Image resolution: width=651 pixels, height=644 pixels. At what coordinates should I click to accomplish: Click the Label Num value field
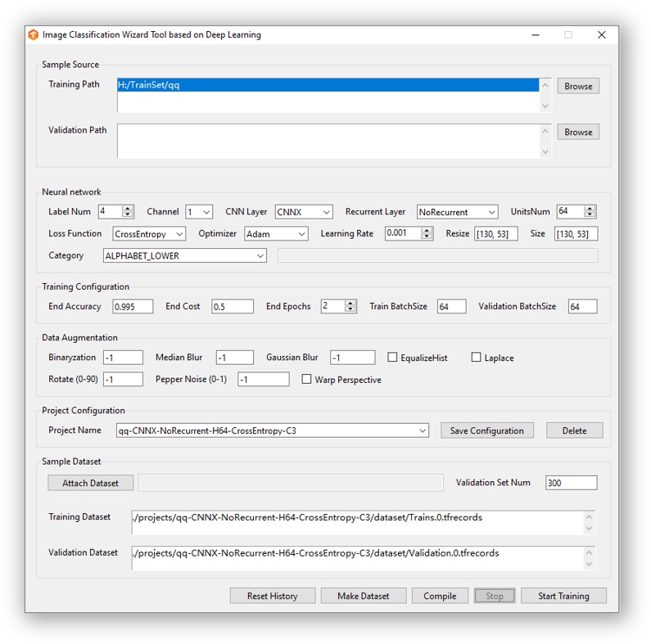point(111,212)
